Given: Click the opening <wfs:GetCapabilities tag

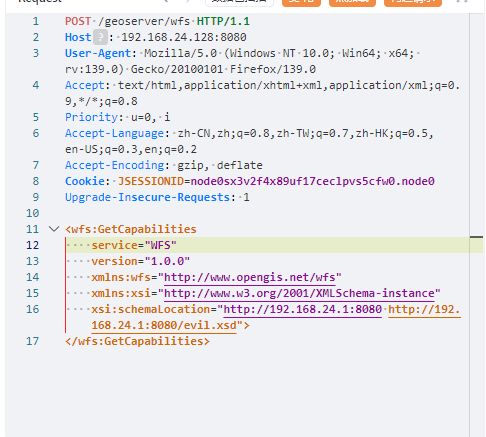Looking at the screenshot, I should click(131, 229).
